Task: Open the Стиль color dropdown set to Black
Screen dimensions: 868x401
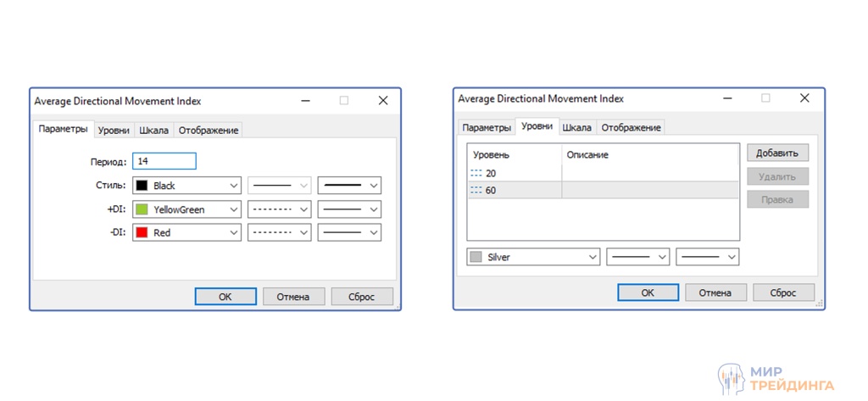Action: (x=186, y=185)
